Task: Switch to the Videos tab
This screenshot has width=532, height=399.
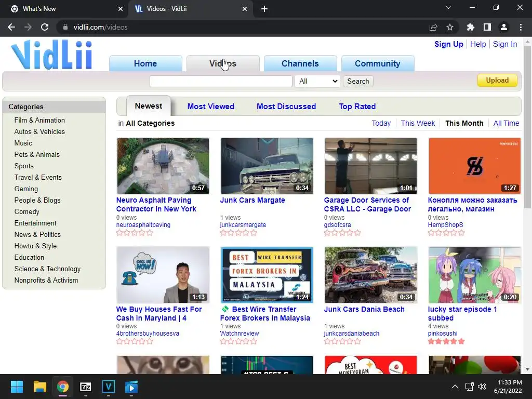Action: 223,63
